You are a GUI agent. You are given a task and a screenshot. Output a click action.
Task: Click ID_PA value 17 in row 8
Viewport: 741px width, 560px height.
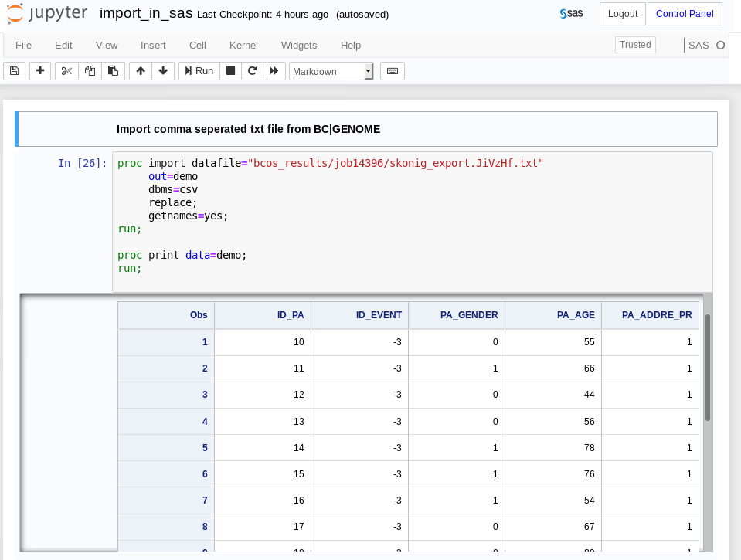pos(299,527)
